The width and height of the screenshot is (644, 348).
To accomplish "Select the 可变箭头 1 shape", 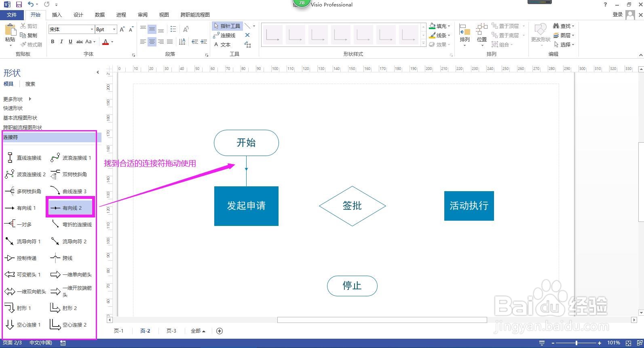I will pyautogui.click(x=23, y=274).
